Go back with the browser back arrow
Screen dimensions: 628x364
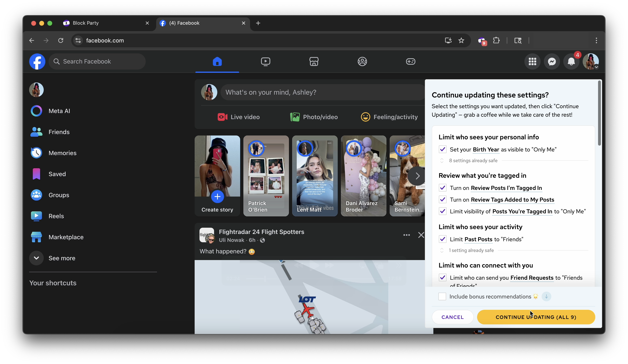tap(32, 40)
